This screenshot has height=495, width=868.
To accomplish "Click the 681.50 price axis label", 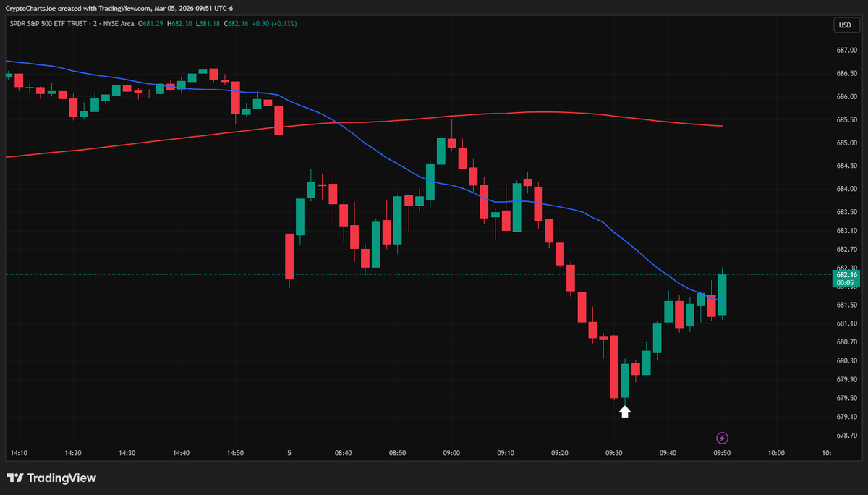I will 847,305.
